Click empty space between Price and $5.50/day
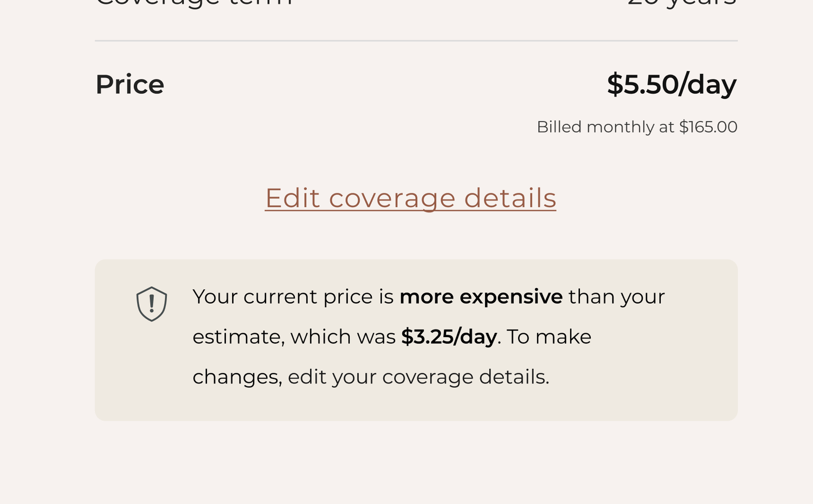813x504 pixels. click(385, 85)
